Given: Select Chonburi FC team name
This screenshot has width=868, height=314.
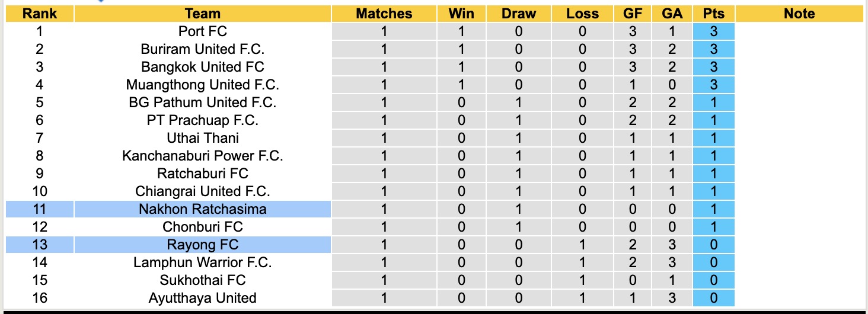Looking at the screenshot, I should tap(203, 227).
